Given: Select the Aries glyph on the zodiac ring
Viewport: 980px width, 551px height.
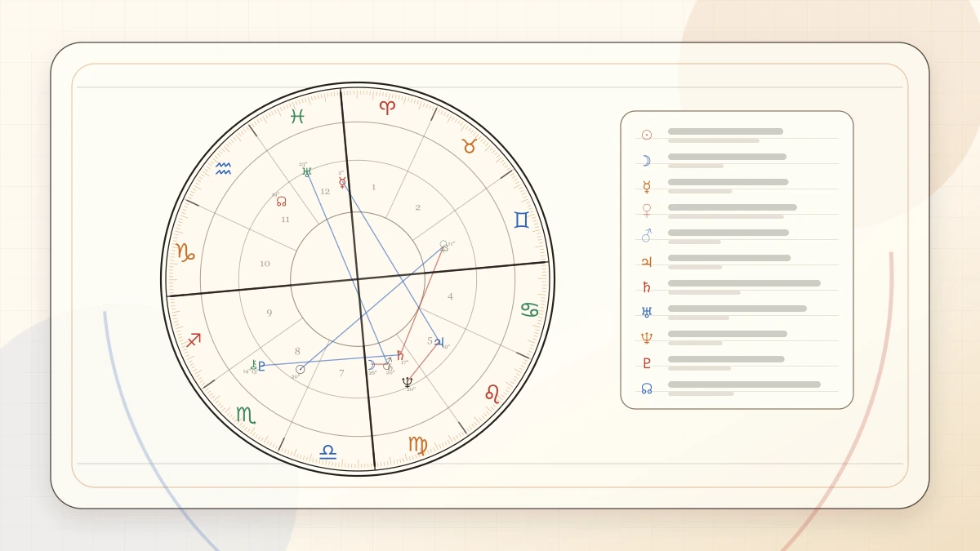Looking at the screenshot, I should point(387,106).
